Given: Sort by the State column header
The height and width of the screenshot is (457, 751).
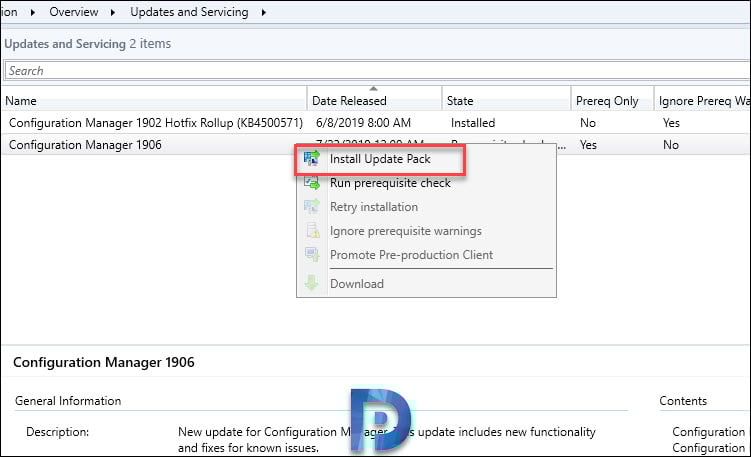Looking at the screenshot, I should click(x=506, y=101).
